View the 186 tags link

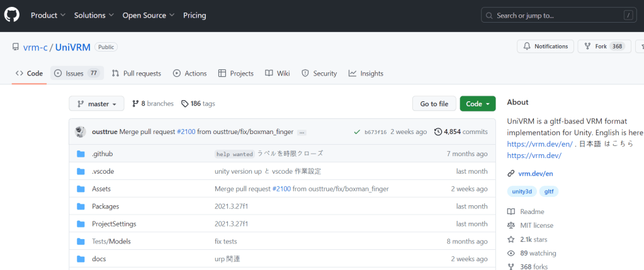pyautogui.click(x=198, y=104)
